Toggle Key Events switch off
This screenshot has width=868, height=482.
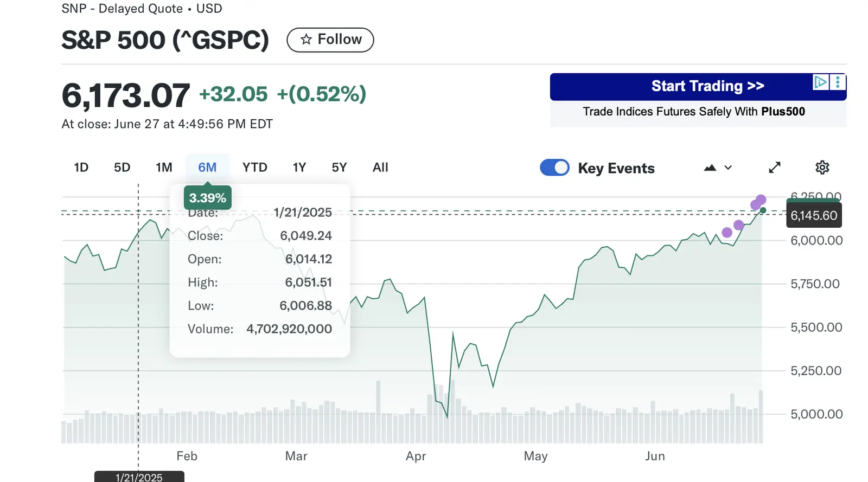tap(554, 168)
